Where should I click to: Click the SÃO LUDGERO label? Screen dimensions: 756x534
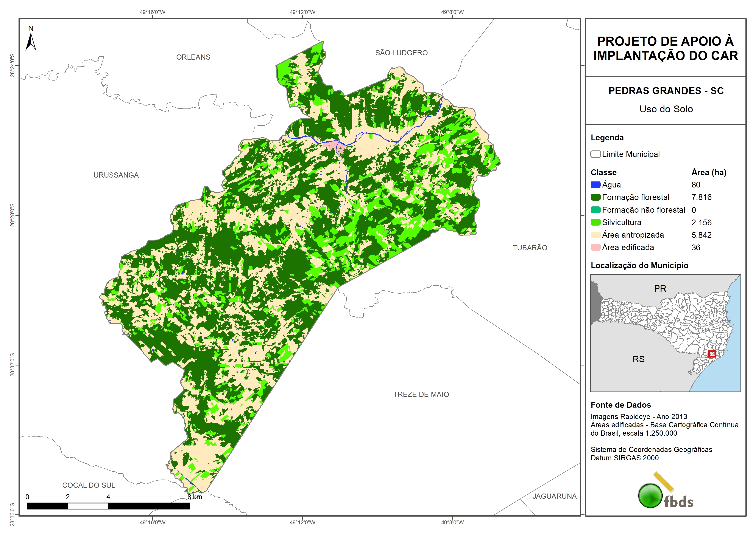tap(401, 53)
